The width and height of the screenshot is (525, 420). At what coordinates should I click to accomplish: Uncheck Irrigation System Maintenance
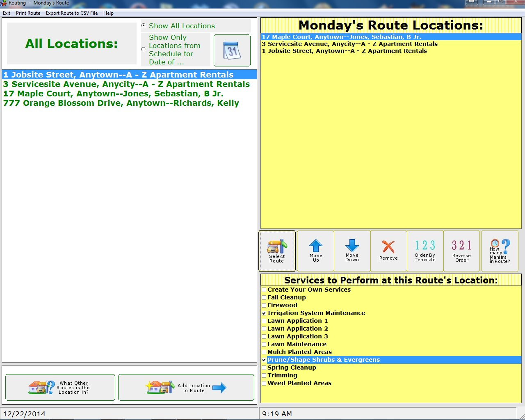[264, 313]
